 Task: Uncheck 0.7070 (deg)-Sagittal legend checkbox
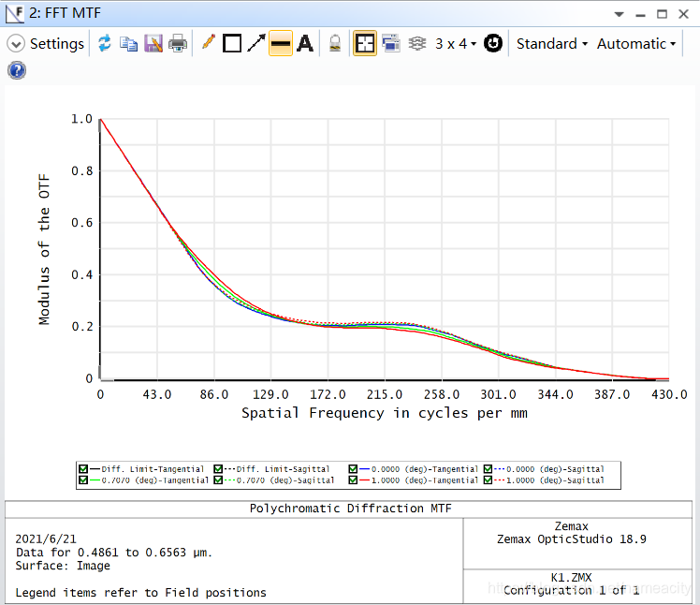point(218,480)
